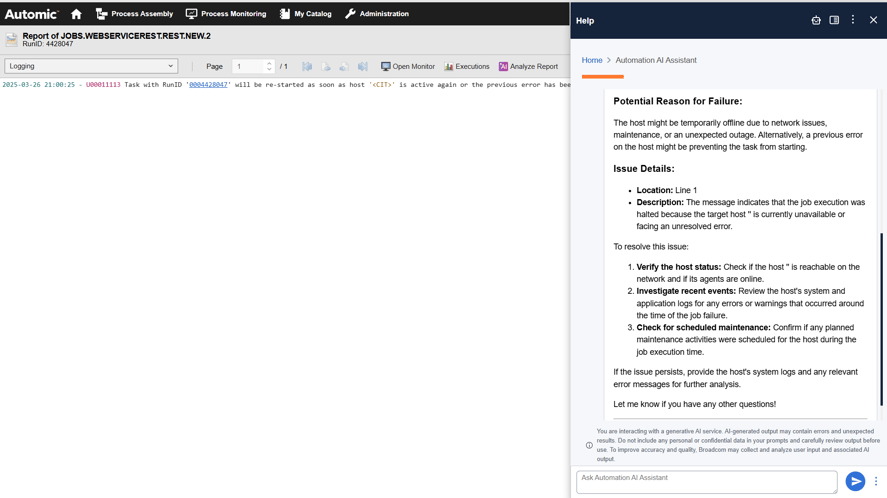Follow the RunID 0004428047 link
Screen dimensions: 887x498
point(208,85)
